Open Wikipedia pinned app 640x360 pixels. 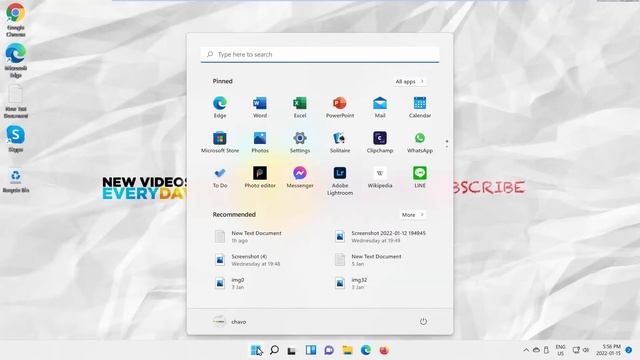point(380,177)
